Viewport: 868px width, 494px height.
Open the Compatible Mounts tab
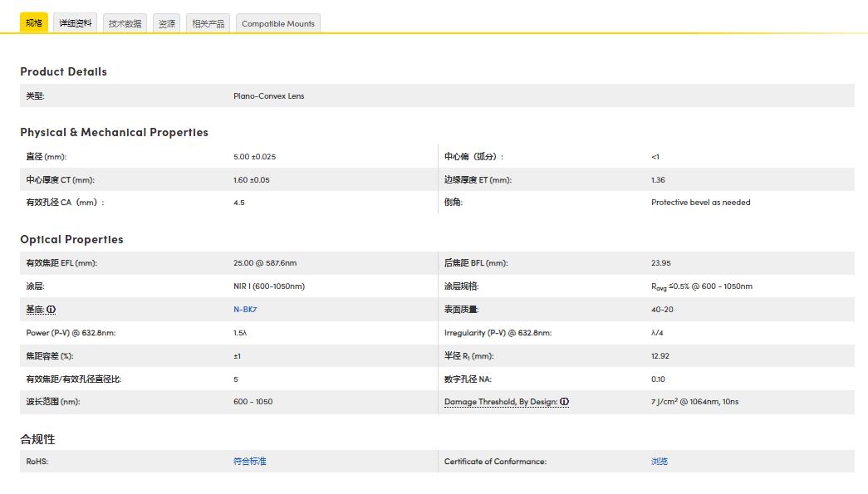point(278,24)
